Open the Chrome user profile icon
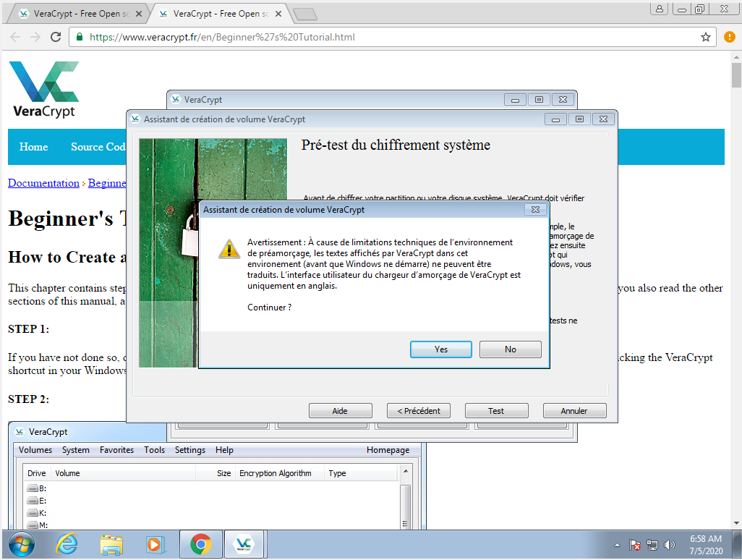Viewport: 742px width, 560px height. (659, 9)
